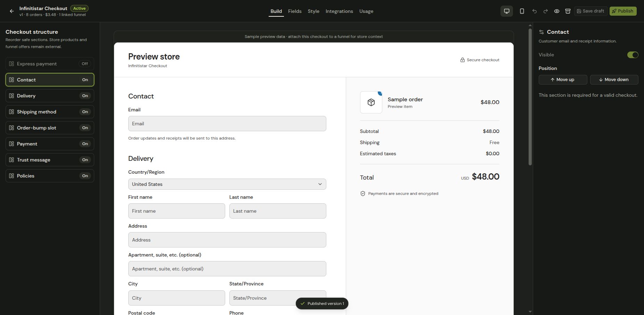Click the Active status badge
The image size is (644, 315).
pyautogui.click(x=79, y=8)
